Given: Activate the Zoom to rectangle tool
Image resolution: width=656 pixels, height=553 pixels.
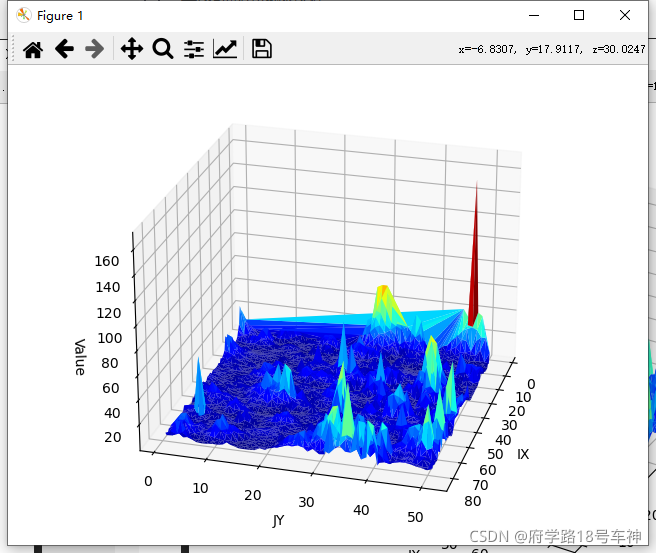Looking at the screenshot, I should (163, 49).
